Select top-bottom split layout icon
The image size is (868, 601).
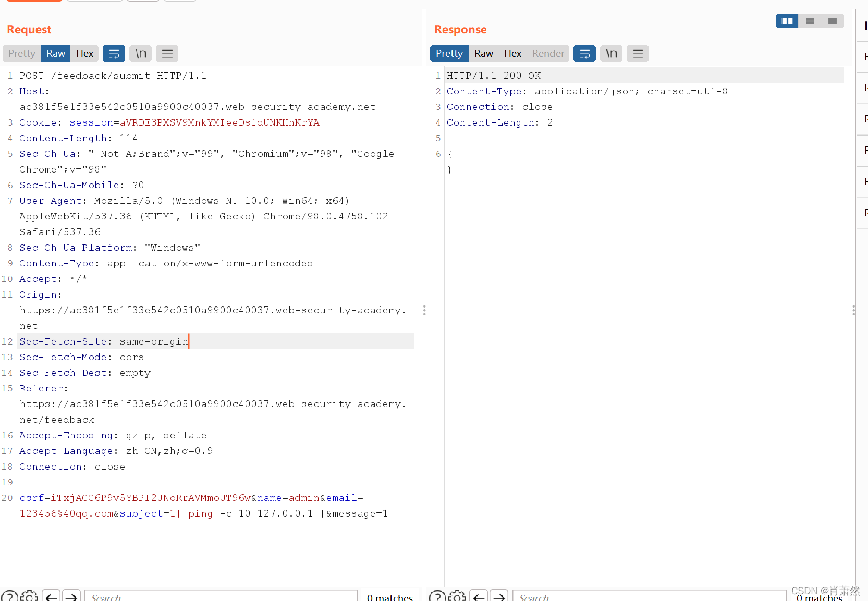click(x=810, y=21)
